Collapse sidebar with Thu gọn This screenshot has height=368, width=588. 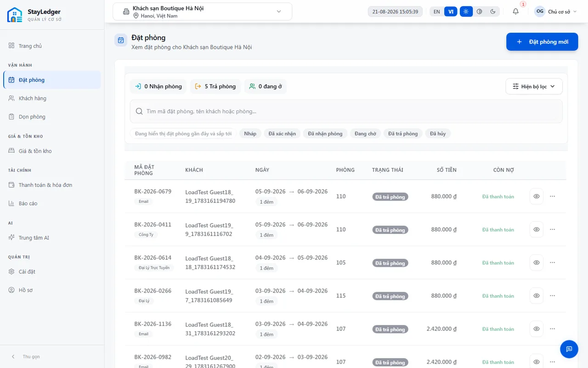tap(26, 356)
